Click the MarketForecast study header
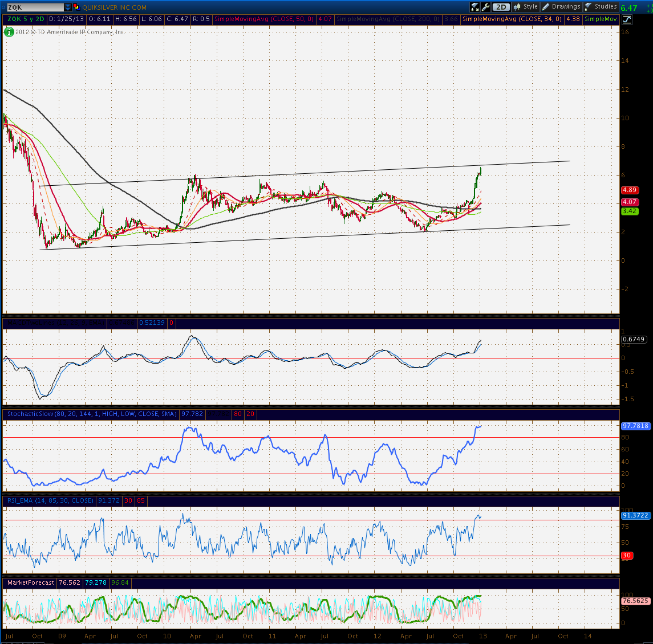 31,582
